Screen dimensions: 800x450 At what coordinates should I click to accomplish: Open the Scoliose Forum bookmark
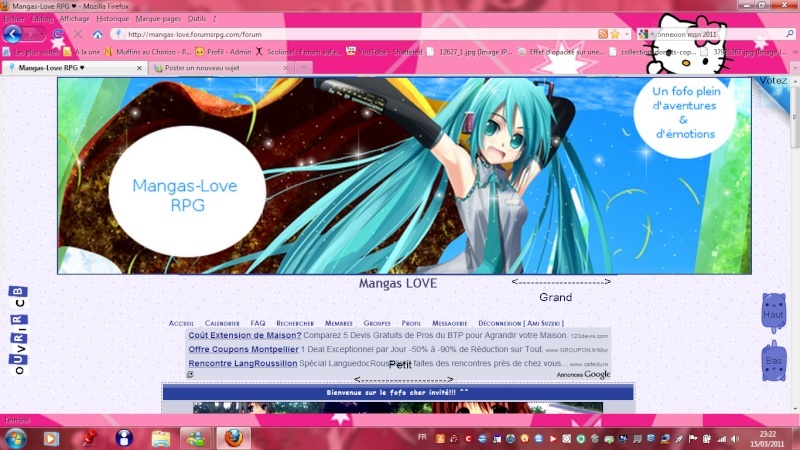coord(299,52)
